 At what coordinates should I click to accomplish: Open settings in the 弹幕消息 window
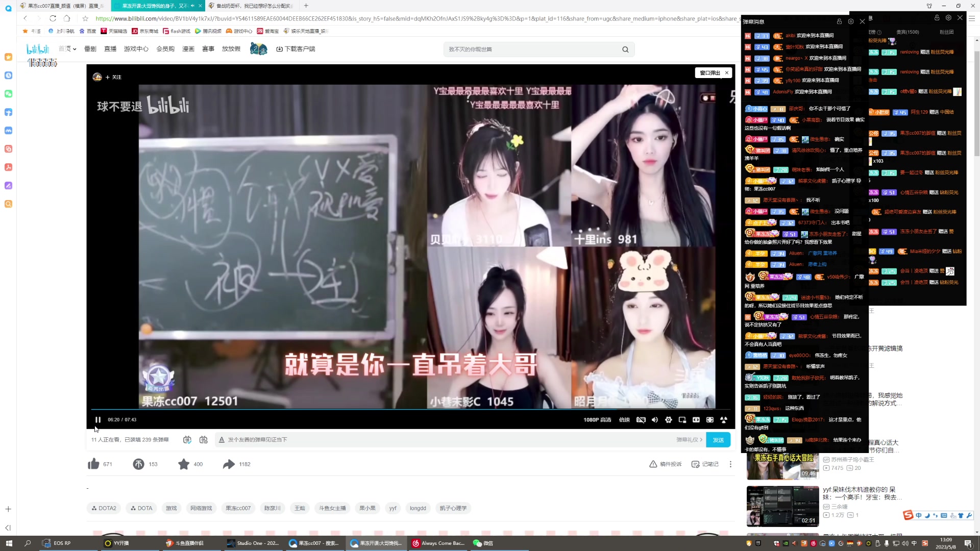pyautogui.click(x=851, y=21)
